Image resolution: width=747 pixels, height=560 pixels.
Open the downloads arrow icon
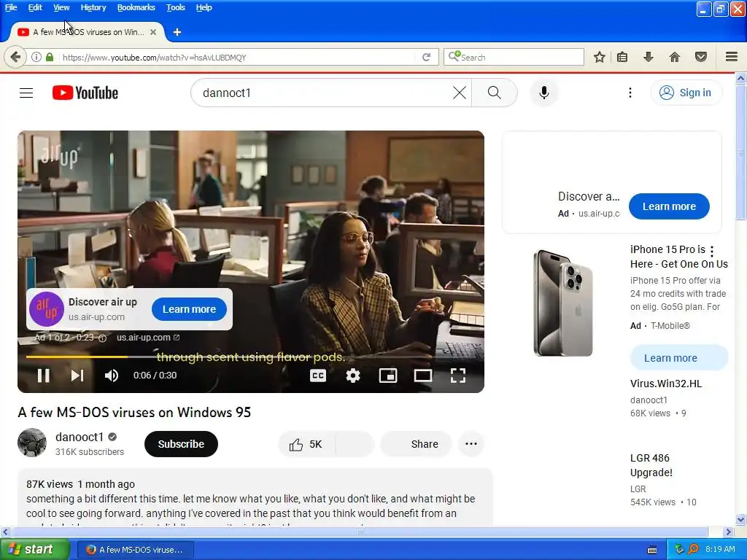[648, 57]
